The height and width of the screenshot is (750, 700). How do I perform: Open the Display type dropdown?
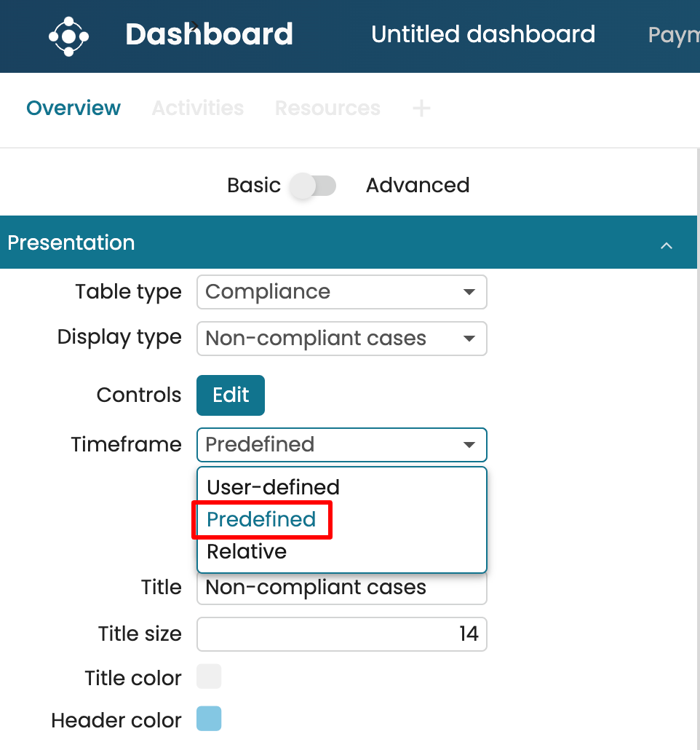click(x=341, y=338)
